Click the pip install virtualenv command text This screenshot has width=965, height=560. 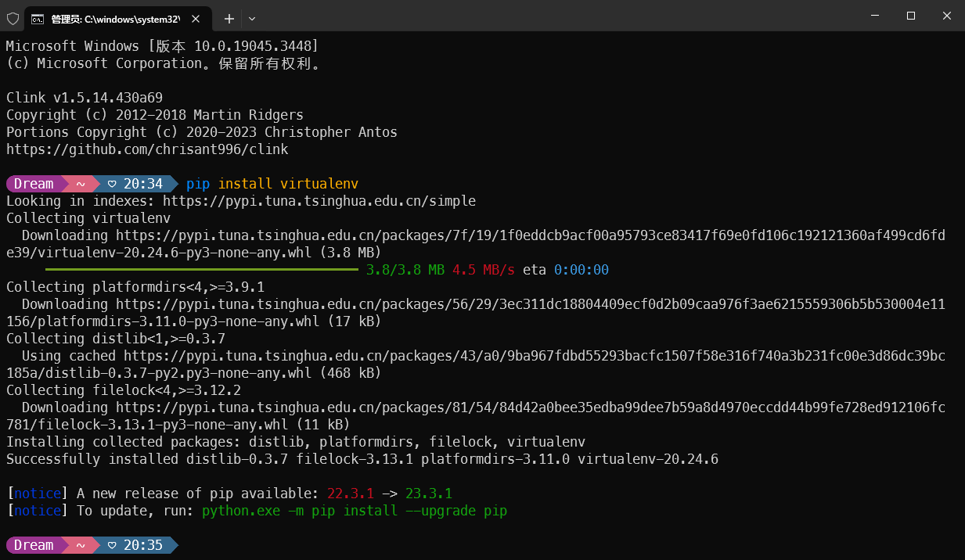tap(272, 184)
